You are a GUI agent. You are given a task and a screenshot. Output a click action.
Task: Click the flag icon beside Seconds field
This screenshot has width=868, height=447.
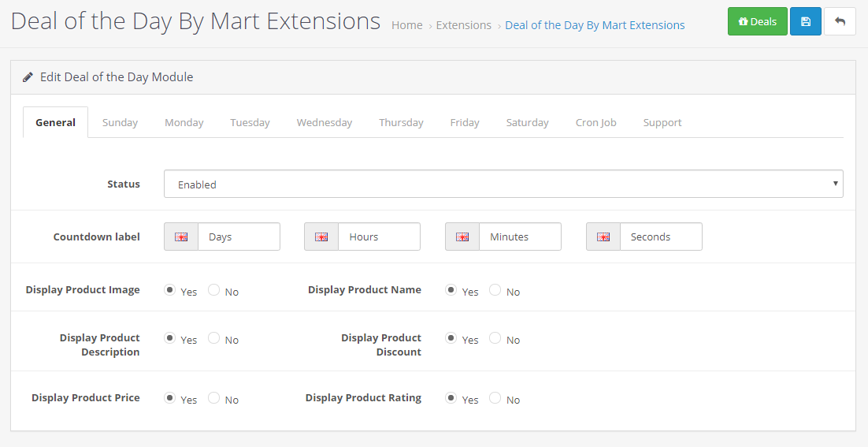(603, 237)
